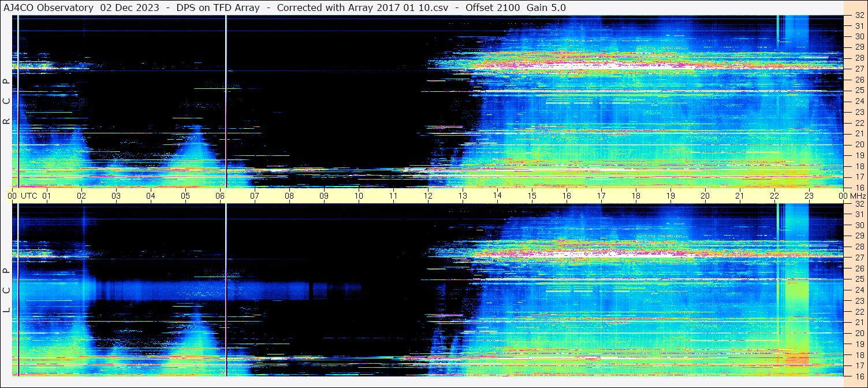868x388 pixels.
Task: Click the 29 MHz label on LCP frequency scale
Action: coord(859,236)
